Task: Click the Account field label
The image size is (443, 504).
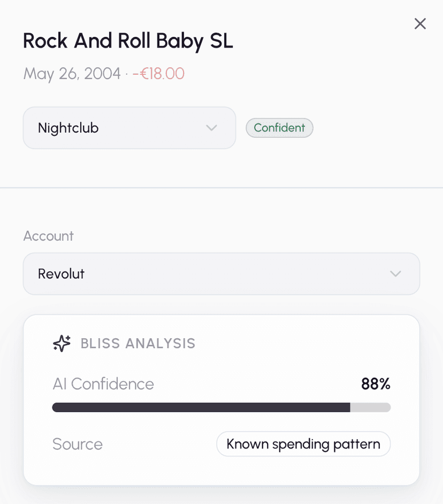Action: [48, 236]
